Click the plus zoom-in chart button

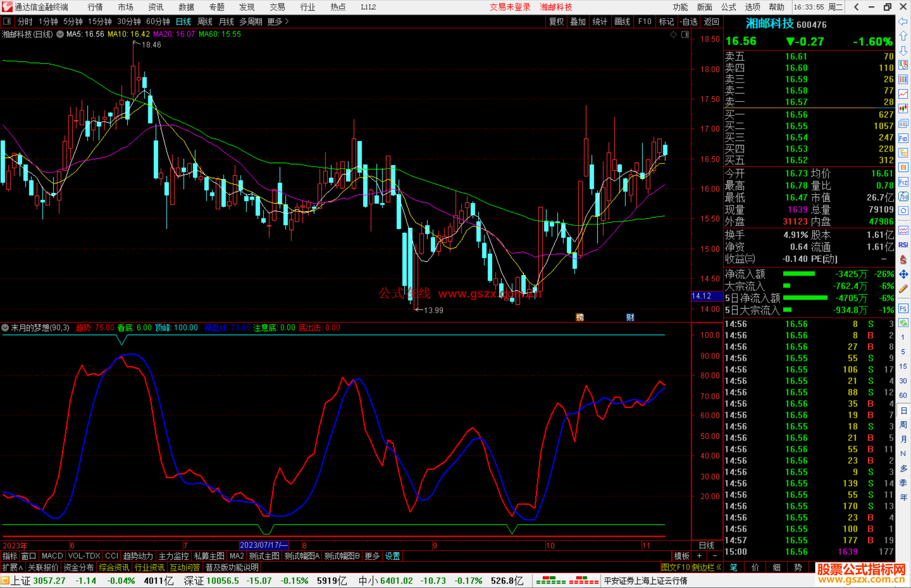pos(700,556)
